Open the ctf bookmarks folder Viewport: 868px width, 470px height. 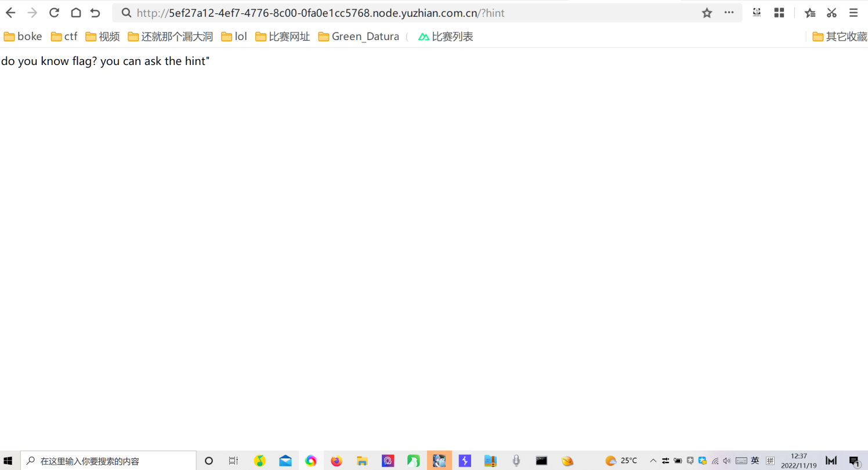tap(64, 36)
